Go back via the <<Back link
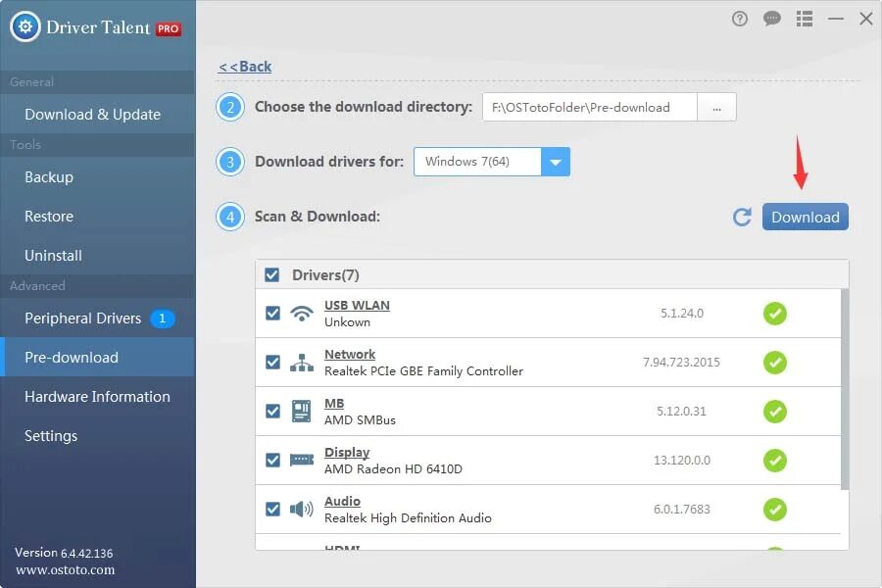 click(x=245, y=67)
